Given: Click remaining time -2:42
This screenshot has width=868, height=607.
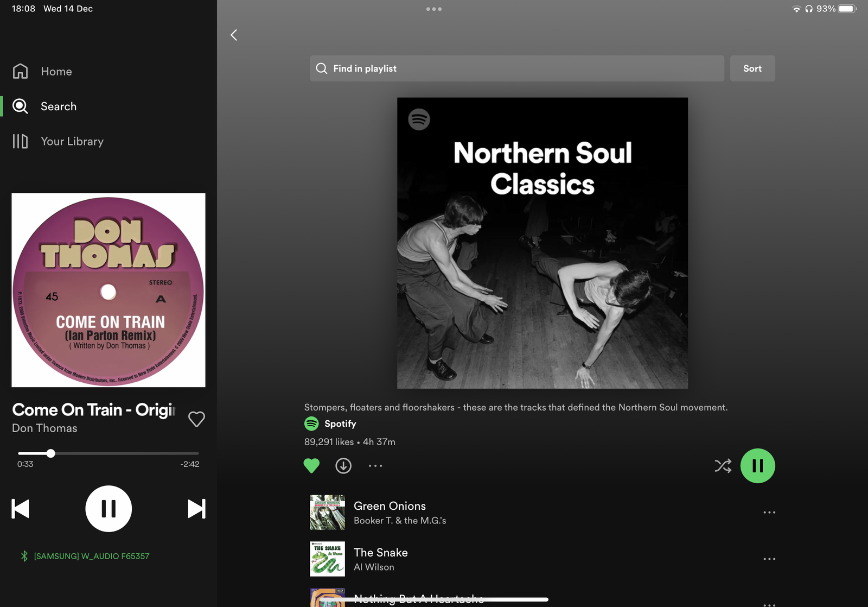Looking at the screenshot, I should click(x=190, y=464).
